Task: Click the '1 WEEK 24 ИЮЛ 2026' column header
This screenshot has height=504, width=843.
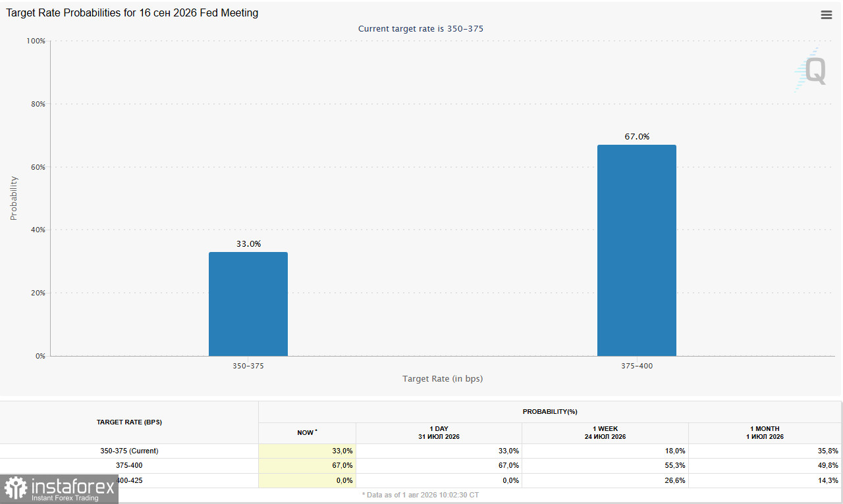Action: (605, 433)
